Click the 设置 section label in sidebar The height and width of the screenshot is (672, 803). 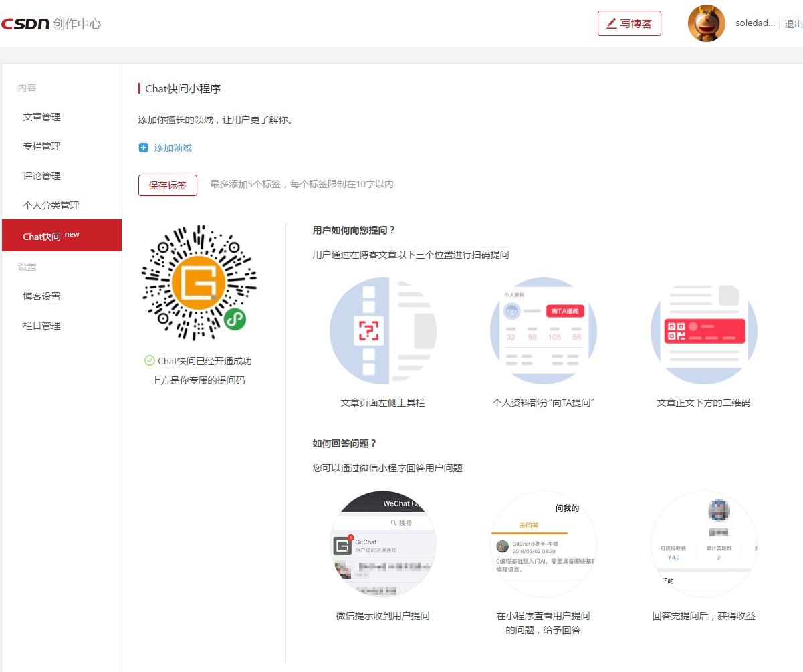pos(27,267)
